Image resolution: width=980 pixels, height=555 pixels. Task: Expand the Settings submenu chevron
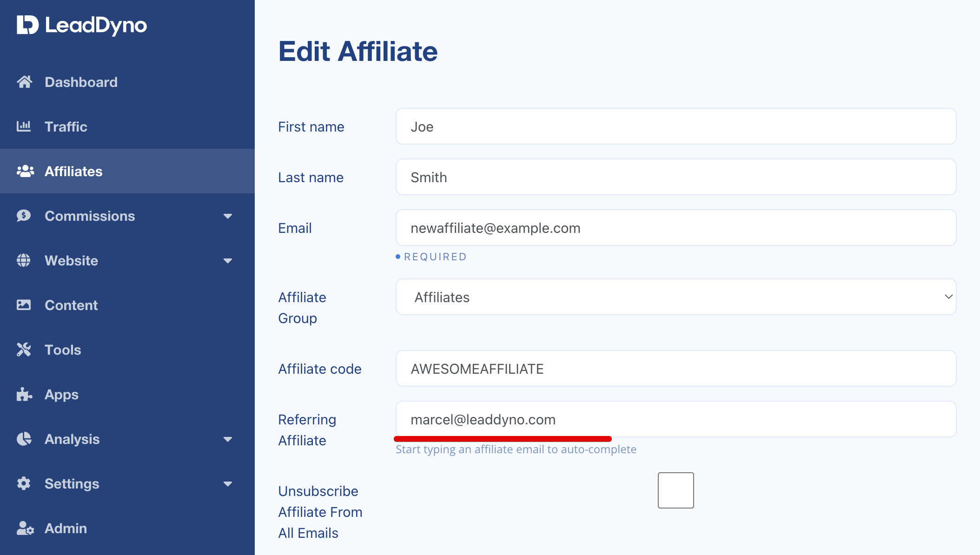pos(228,483)
